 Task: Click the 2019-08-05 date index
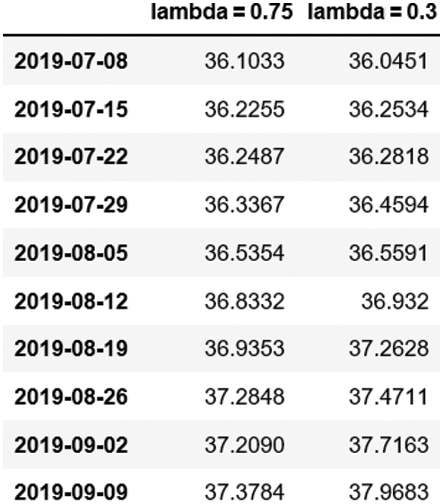pos(71,252)
